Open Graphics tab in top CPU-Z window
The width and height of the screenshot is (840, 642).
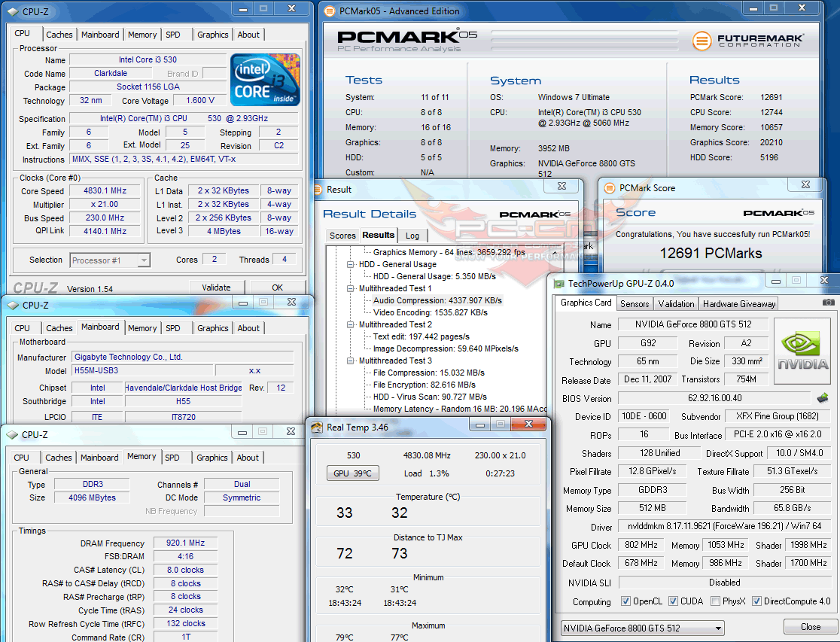(213, 35)
